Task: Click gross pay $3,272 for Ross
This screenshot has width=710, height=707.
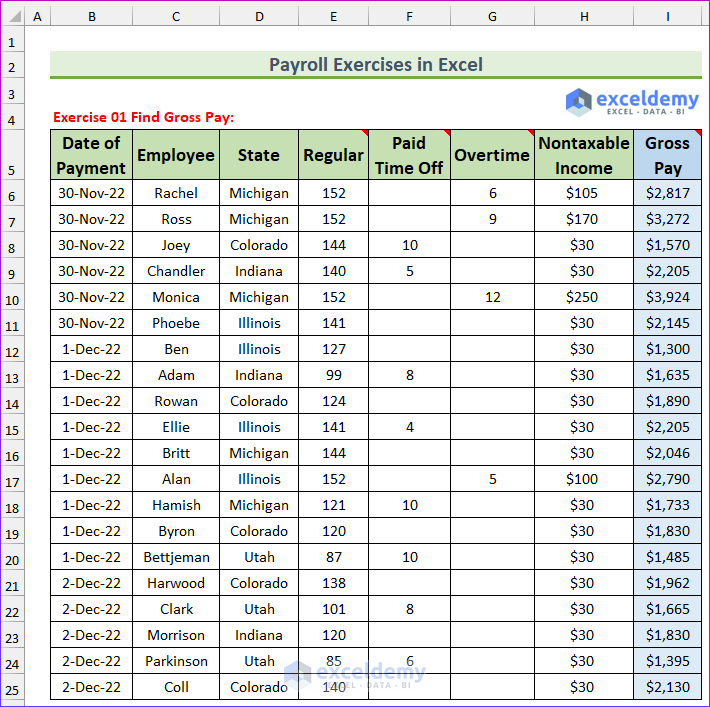Action: coord(667,219)
